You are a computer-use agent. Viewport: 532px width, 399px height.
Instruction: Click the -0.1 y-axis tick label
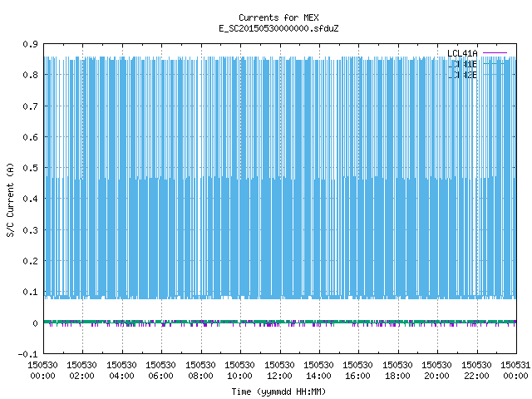(x=27, y=354)
